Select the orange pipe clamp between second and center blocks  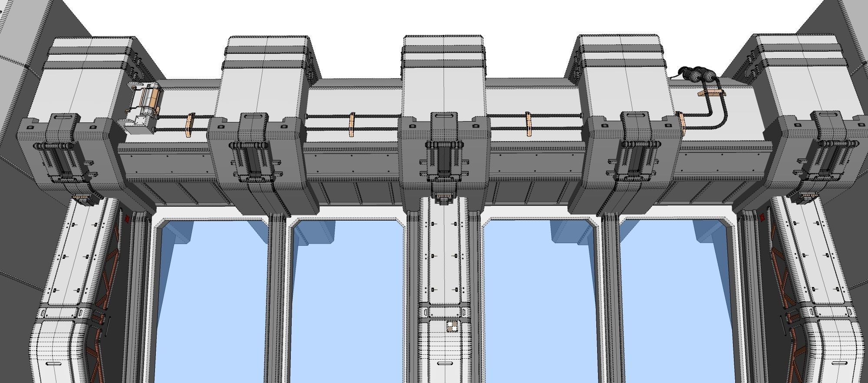coord(353,125)
